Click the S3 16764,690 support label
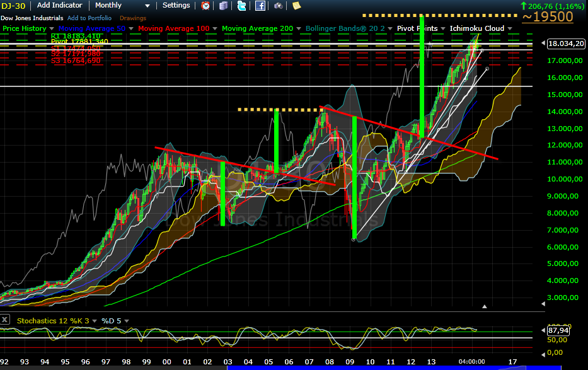Image resolution: width=588 pixels, height=370 pixels. click(76, 61)
